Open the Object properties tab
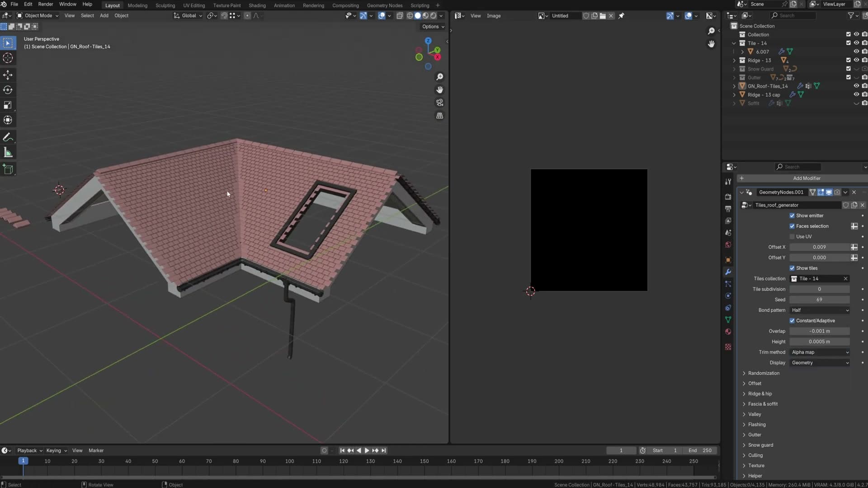The image size is (868, 488). [728, 260]
